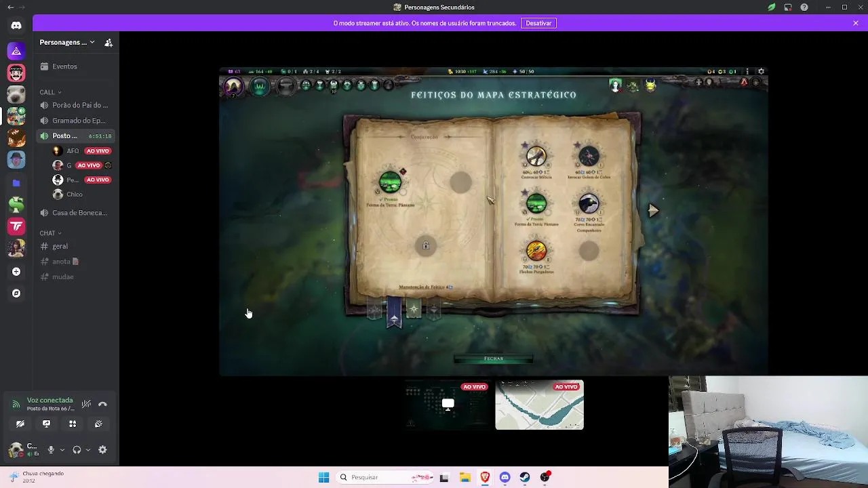This screenshot has width=868, height=488.
Task: Open the white dog server icon
Action: click(x=16, y=94)
